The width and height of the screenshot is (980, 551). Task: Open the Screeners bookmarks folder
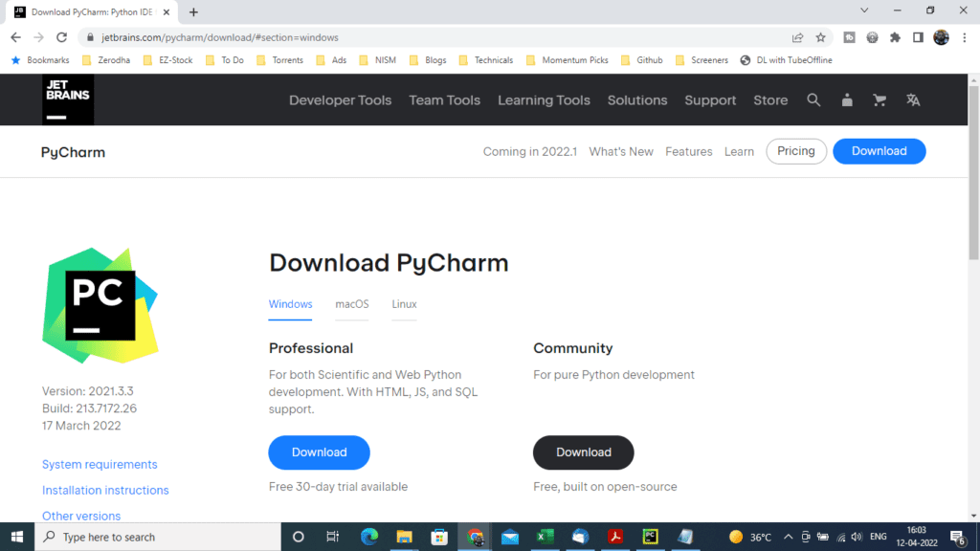click(702, 60)
